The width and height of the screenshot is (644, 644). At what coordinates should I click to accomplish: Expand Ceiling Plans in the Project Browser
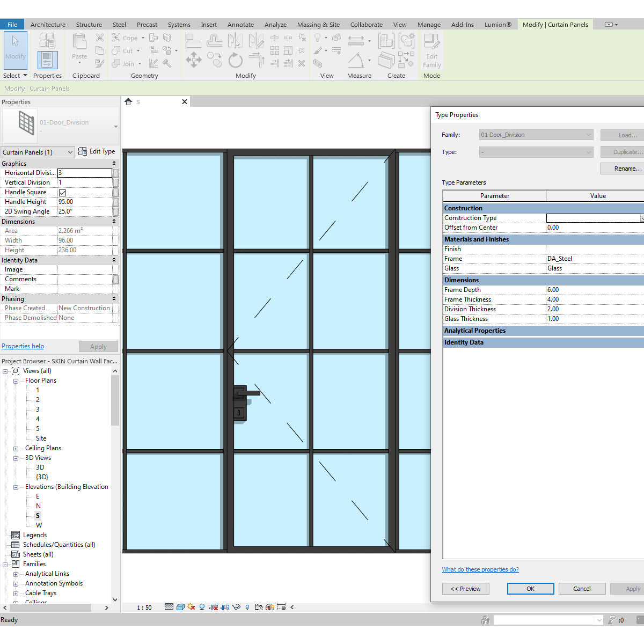(x=16, y=448)
